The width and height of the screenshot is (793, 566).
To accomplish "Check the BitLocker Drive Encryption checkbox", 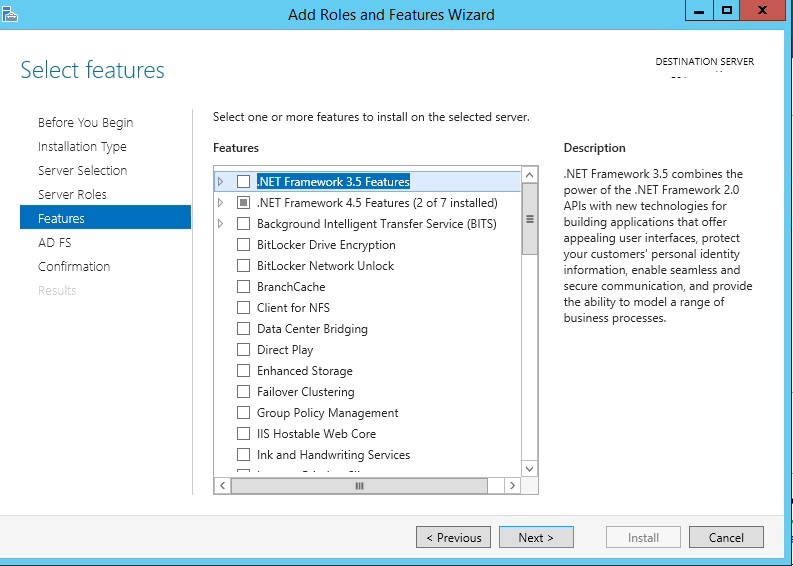I will (x=243, y=245).
